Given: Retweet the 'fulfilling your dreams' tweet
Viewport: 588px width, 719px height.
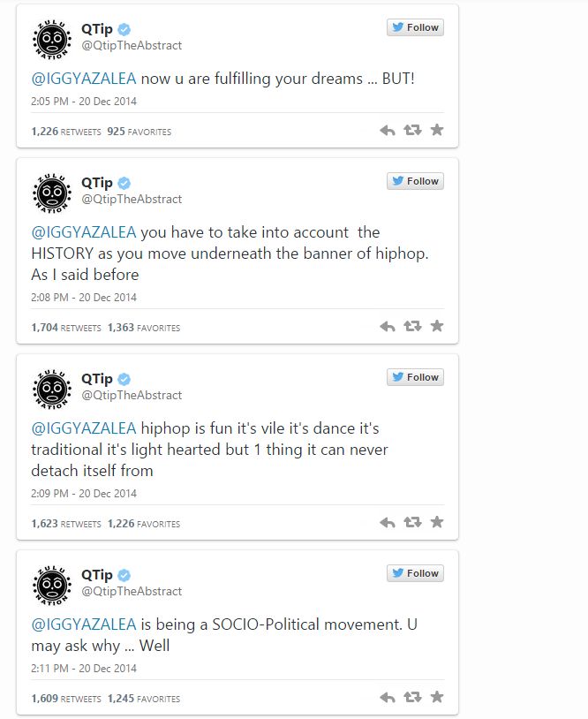Looking at the screenshot, I should tap(412, 130).
